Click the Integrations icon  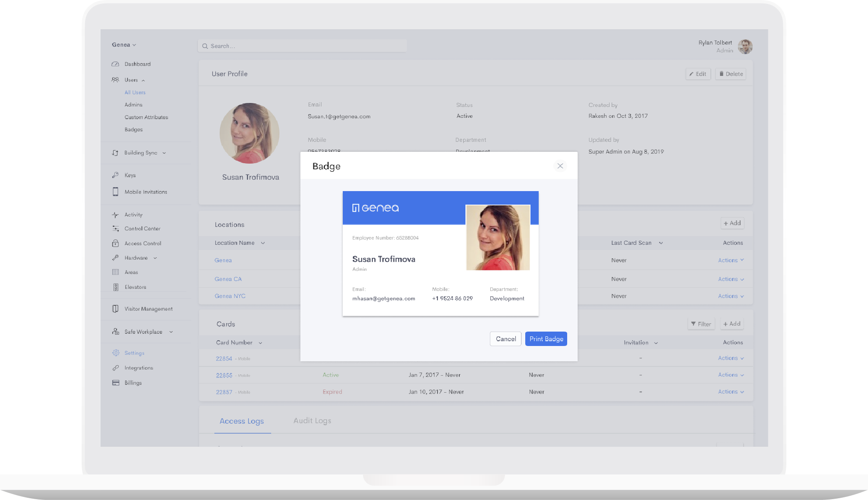115,367
